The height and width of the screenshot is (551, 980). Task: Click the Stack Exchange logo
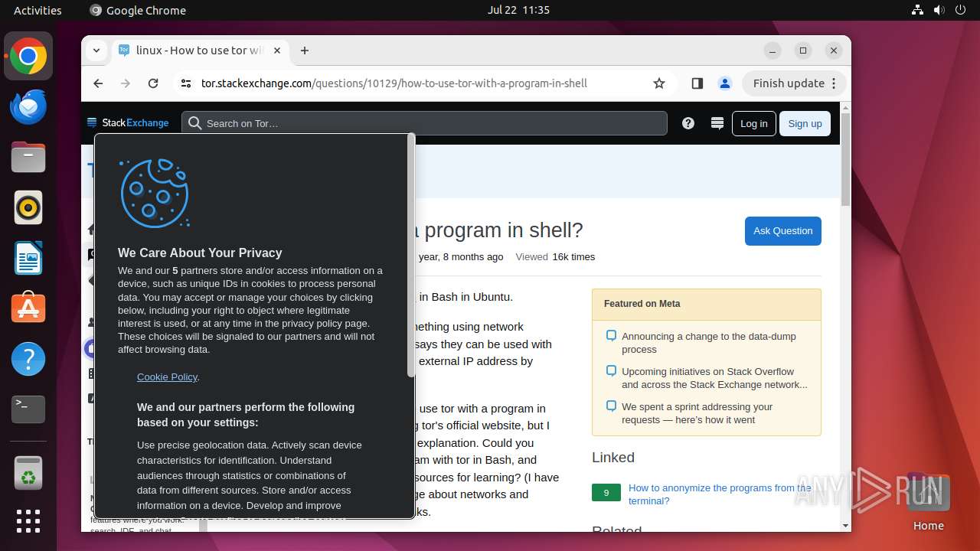pyautogui.click(x=128, y=123)
